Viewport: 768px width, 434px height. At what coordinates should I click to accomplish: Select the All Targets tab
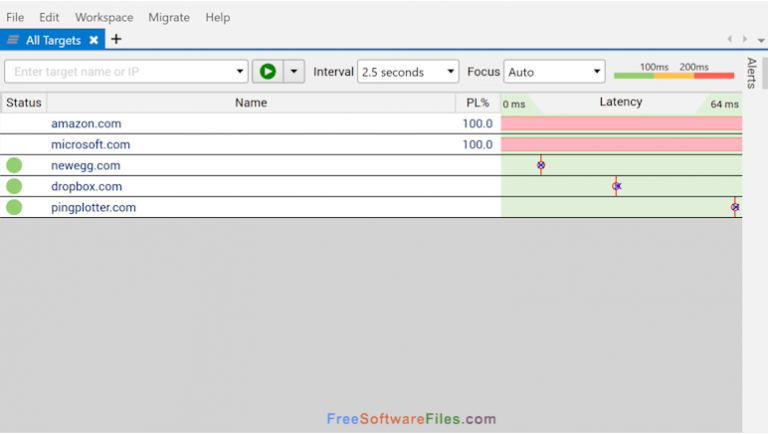(52, 40)
